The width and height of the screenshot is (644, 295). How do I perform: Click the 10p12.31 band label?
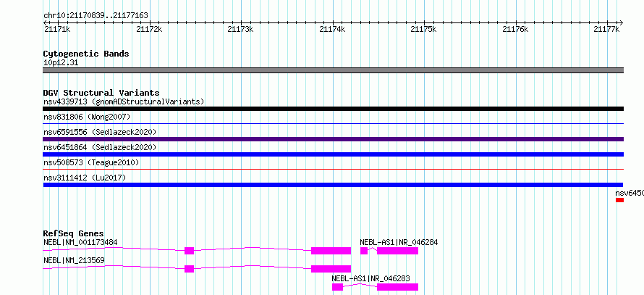tap(61, 63)
